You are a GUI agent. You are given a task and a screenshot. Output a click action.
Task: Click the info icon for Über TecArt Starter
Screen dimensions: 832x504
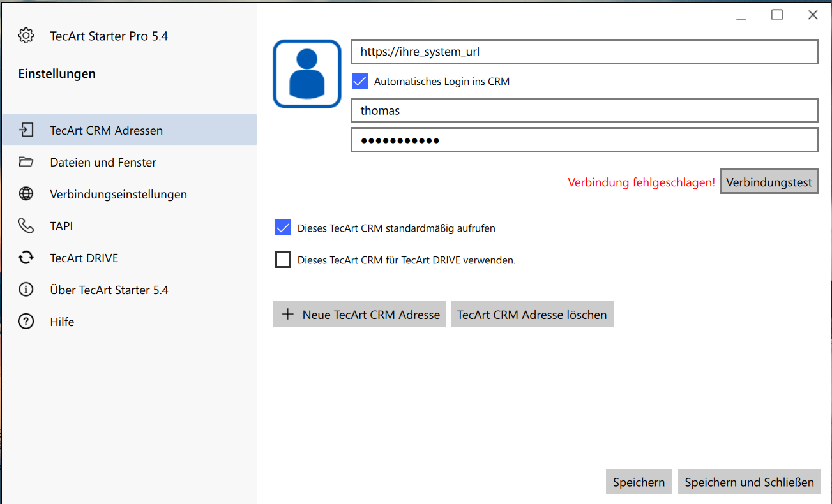(26, 290)
